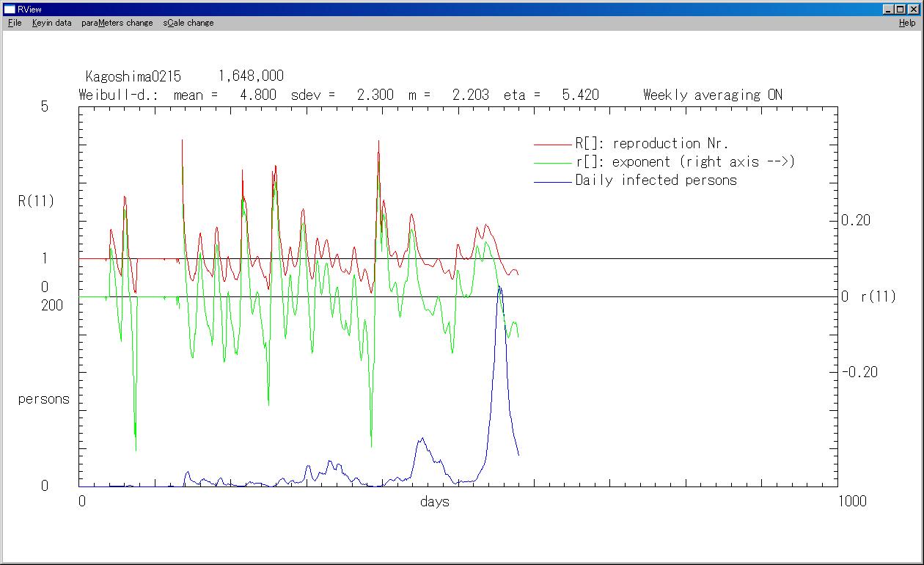Viewport: 924px width, 565px height.
Task: Open the File menu
Action: pos(15,23)
